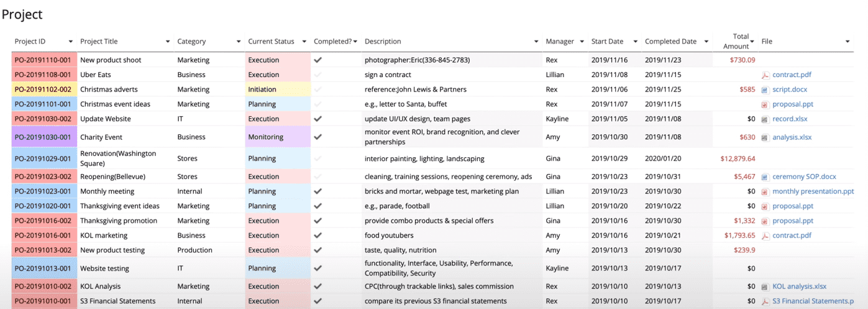The image size is (868, 309).
Task: Click the PowerPoint icon for Christmas event ideas proposal
Action: coord(765,104)
